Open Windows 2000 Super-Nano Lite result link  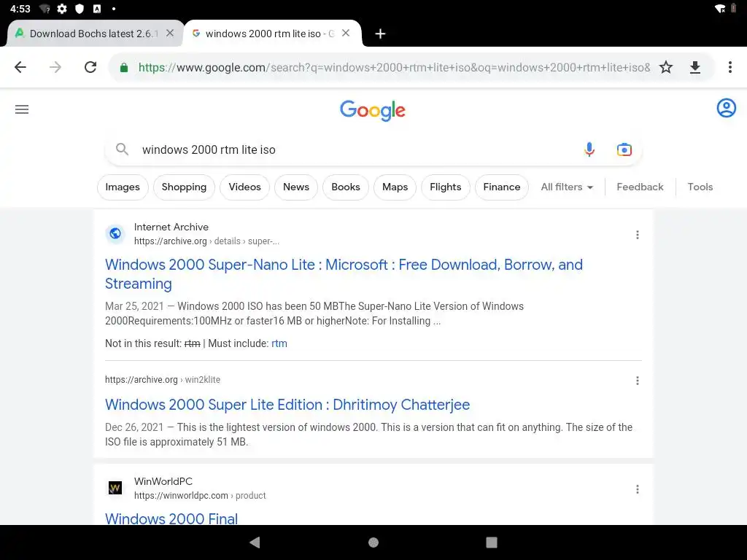(344, 274)
